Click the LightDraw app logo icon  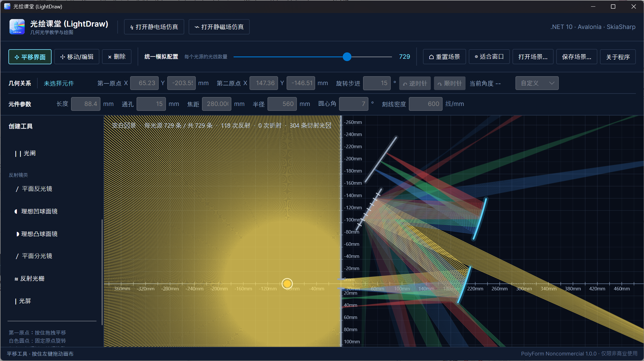[x=17, y=27]
